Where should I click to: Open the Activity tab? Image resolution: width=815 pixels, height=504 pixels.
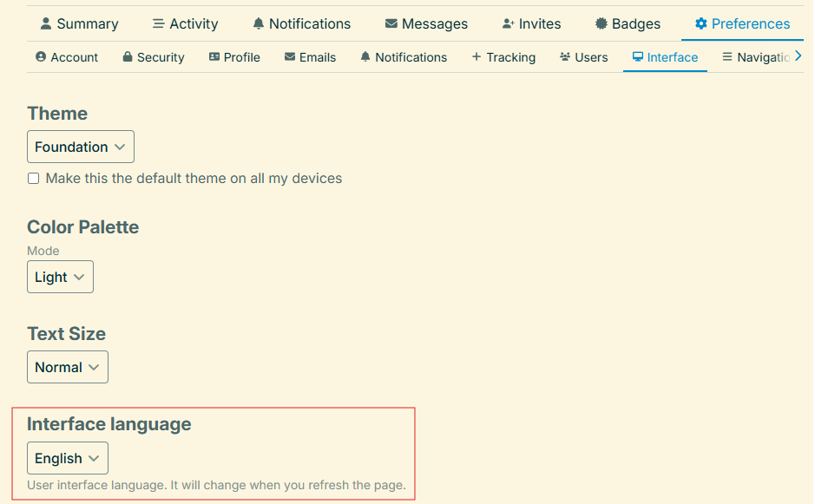[186, 24]
